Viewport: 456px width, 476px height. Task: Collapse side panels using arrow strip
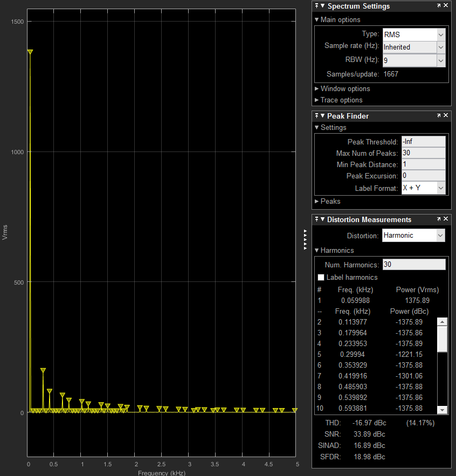[305, 240]
